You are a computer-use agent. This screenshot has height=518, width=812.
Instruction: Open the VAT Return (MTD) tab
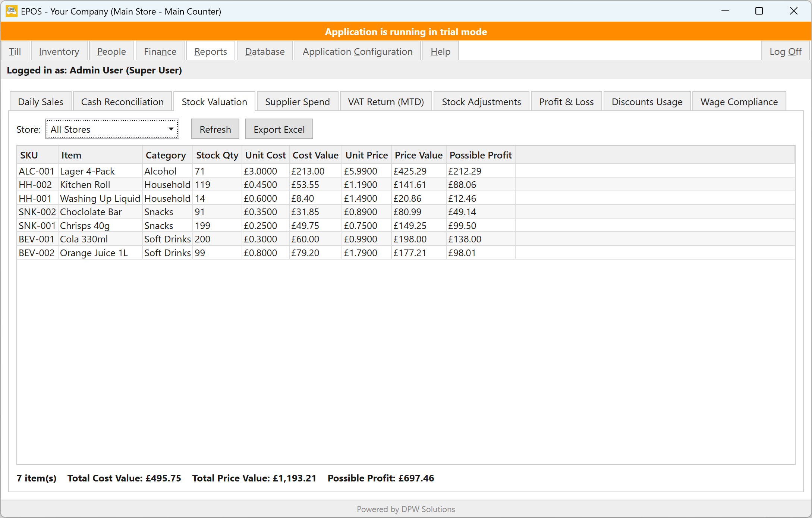[386, 102]
